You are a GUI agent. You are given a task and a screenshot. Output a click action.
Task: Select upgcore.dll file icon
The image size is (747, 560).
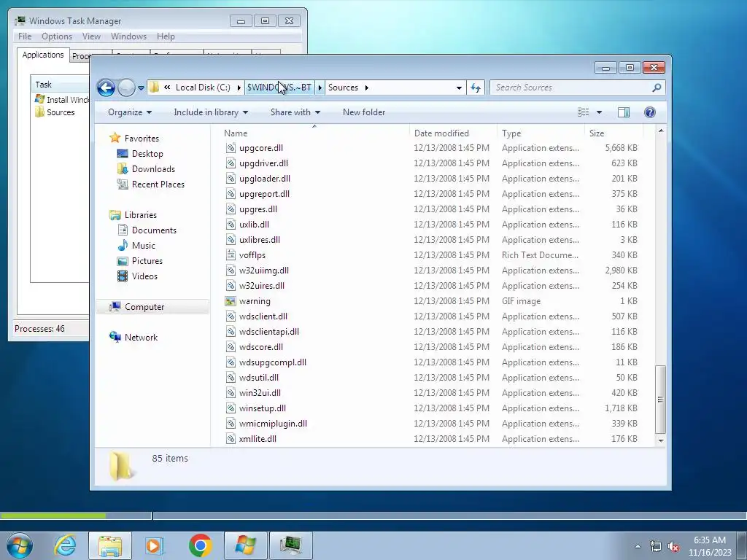pyautogui.click(x=231, y=148)
